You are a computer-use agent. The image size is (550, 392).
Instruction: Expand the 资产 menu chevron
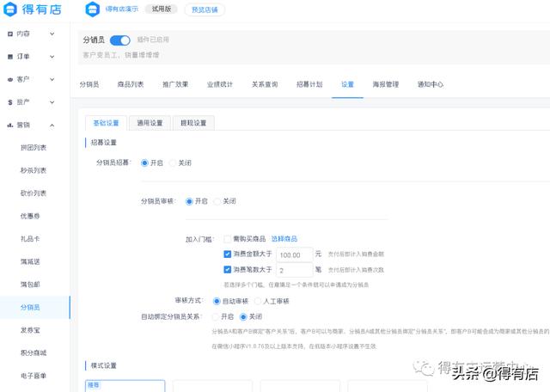click(x=52, y=102)
